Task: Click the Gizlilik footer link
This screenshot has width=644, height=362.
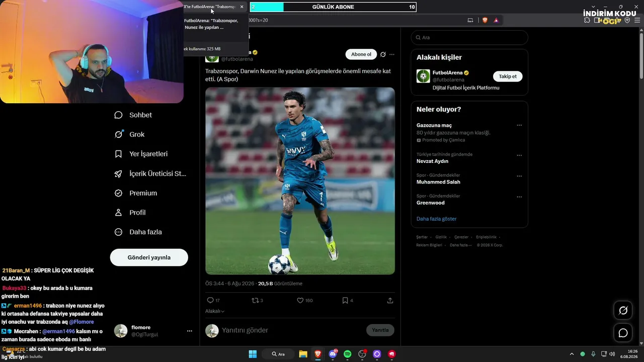Action: (441, 237)
